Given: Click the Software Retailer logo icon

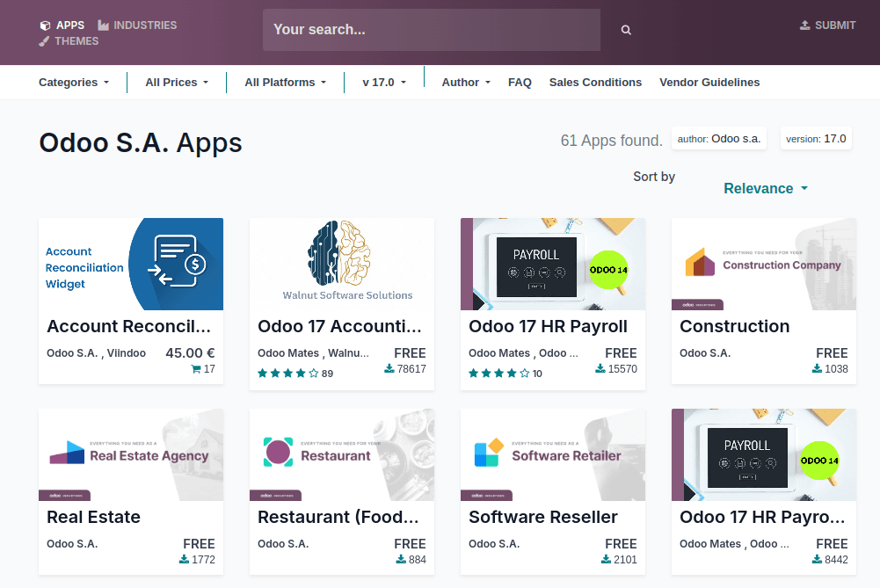Looking at the screenshot, I should (x=489, y=453).
